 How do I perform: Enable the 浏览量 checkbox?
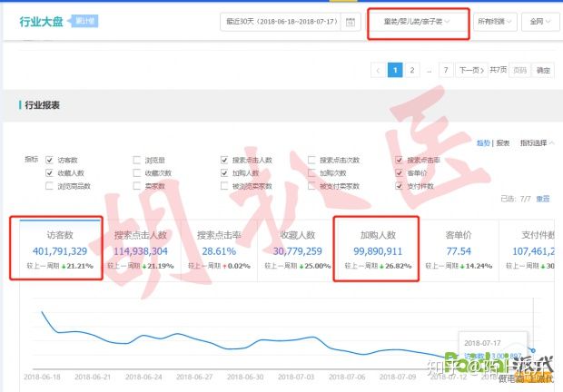pos(137,160)
